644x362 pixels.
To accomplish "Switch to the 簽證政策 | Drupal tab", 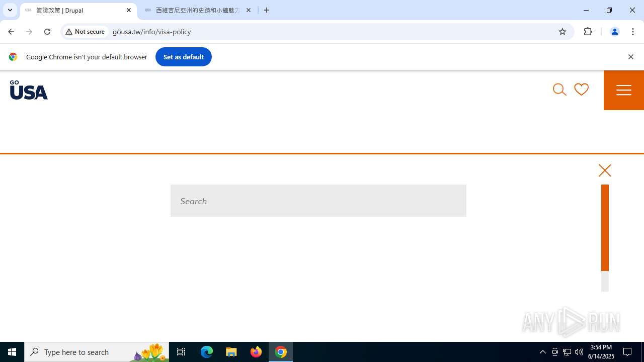I will click(78, 10).
